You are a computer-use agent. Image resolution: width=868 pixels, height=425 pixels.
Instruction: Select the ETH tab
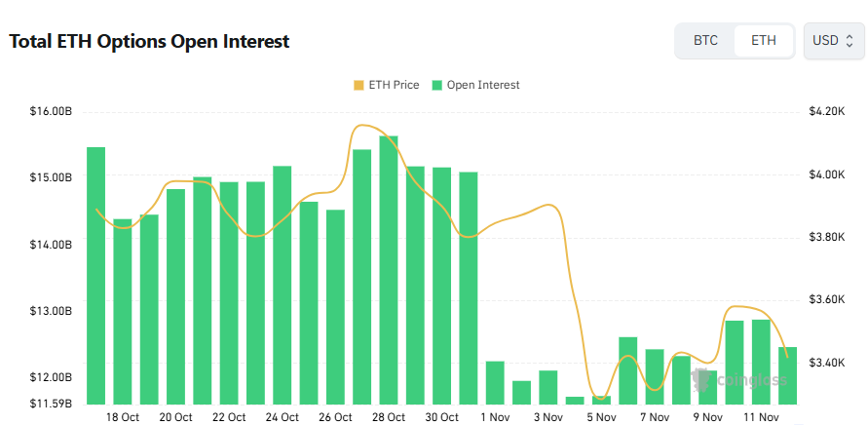tap(764, 41)
